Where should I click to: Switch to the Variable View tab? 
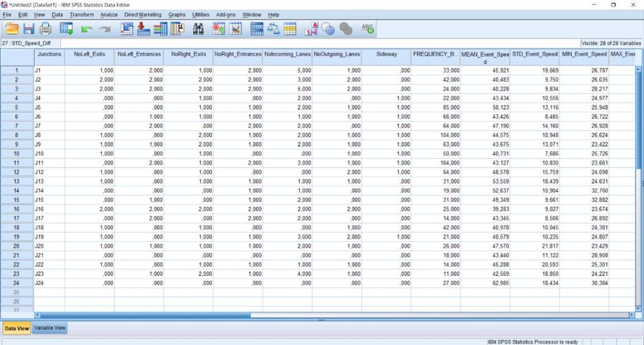50,328
